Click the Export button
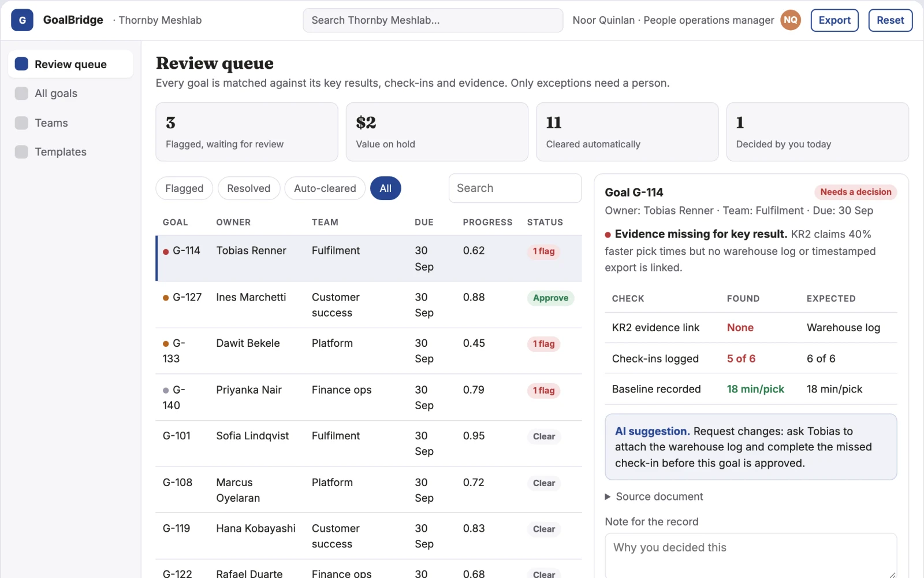924x578 pixels. [834, 20]
